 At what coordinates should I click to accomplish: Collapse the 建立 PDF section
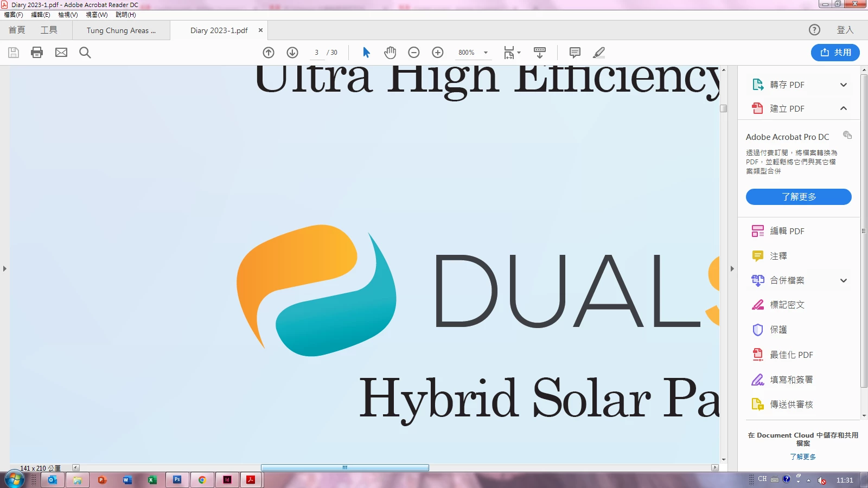844,108
